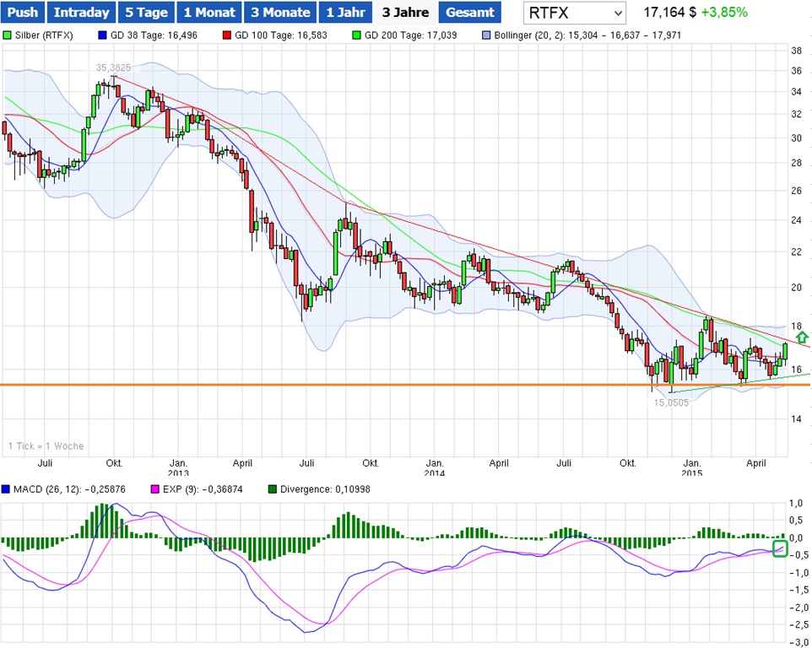Image resolution: width=812 pixels, height=648 pixels.
Task: Click the blue GD 38 Tage swatch
Action: 102,35
